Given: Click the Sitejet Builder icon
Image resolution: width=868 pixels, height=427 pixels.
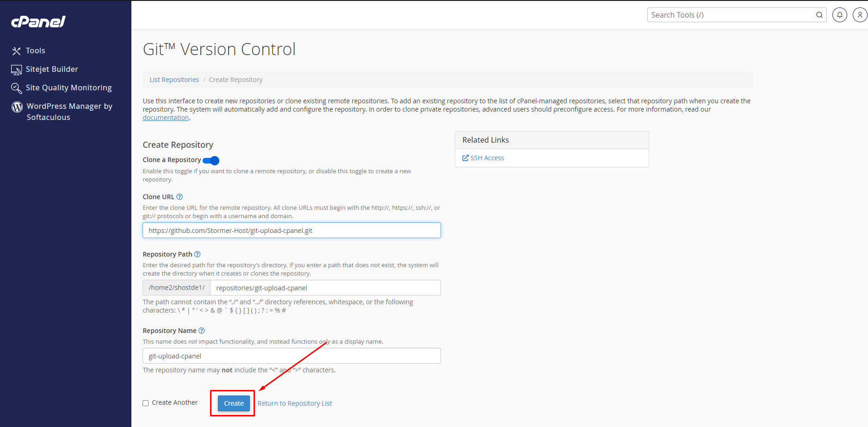Looking at the screenshot, I should point(17,69).
